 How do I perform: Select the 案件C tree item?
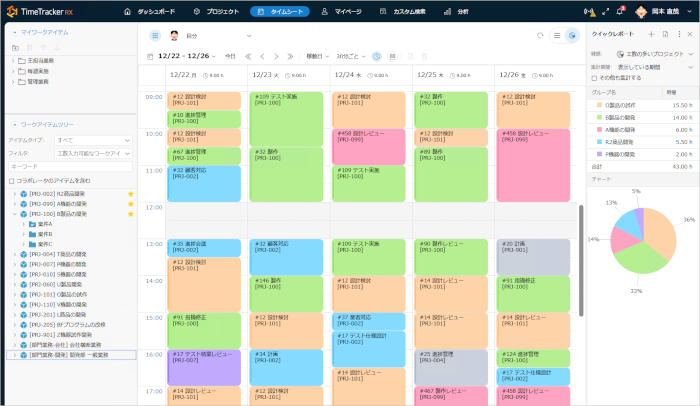click(x=45, y=244)
